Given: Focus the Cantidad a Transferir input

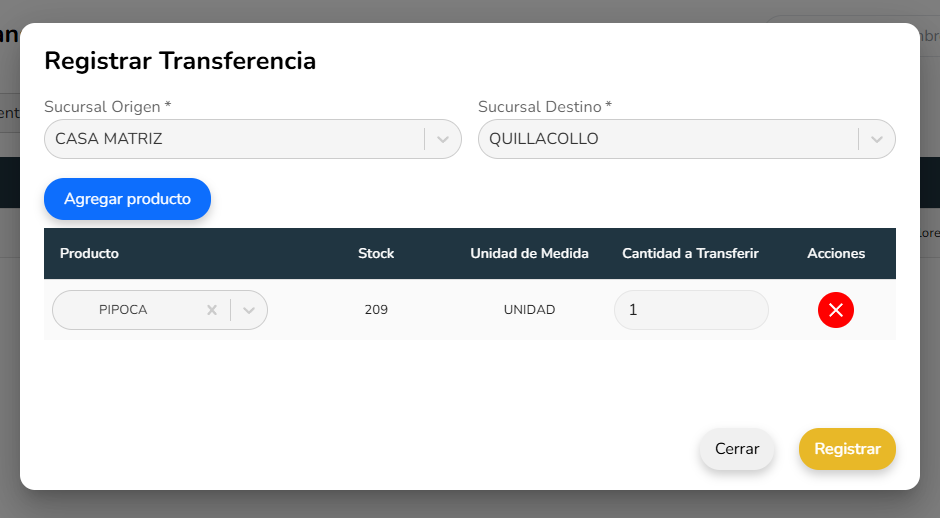Looking at the screenshot, I should pyautogui.click(x=691, y=310).
